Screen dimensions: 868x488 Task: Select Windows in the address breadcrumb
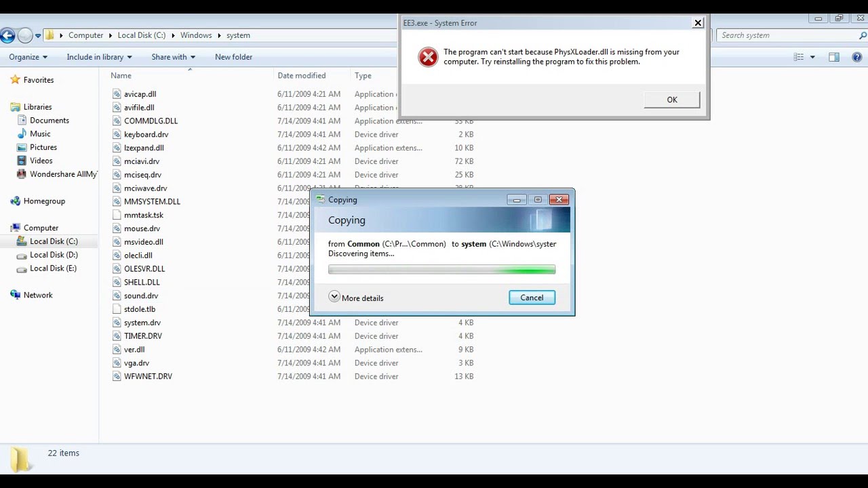pyautogui.click(x=196, y=35)
